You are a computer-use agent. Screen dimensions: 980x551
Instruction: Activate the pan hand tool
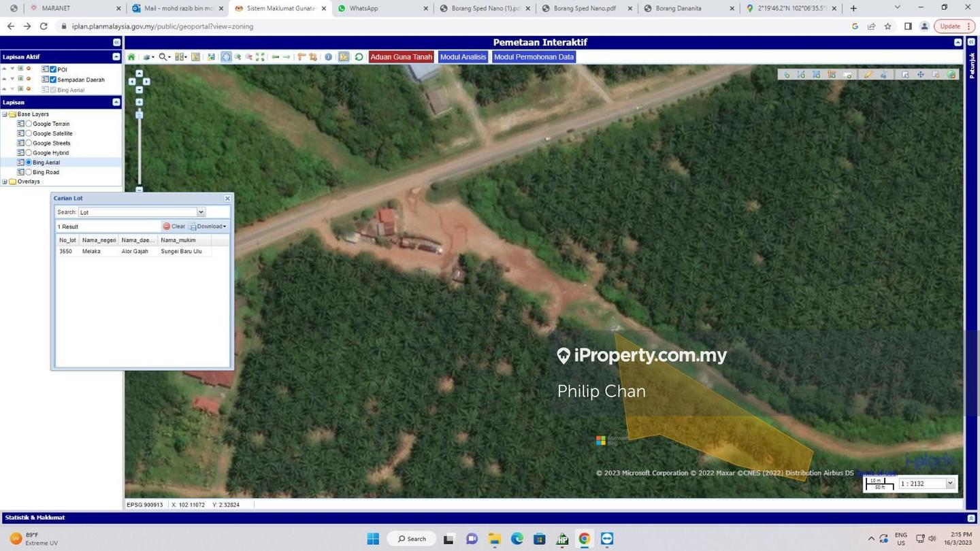coord(226,57)
